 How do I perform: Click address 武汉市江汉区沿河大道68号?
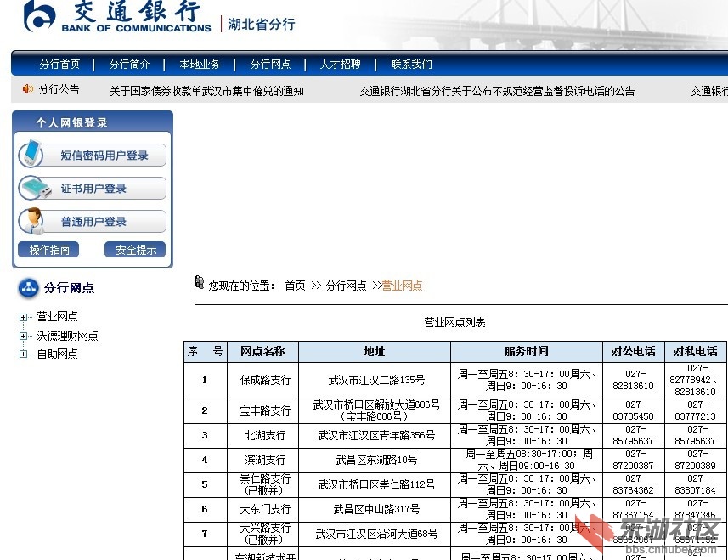376,534
